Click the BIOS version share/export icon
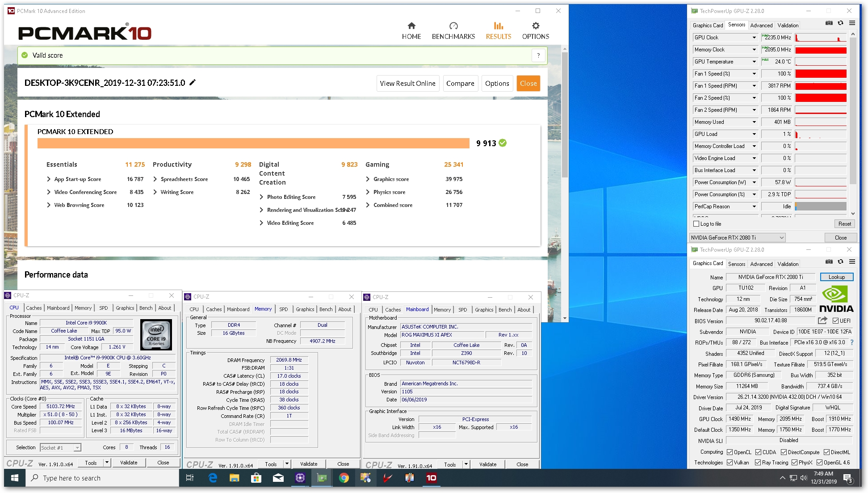 [822, 320]
